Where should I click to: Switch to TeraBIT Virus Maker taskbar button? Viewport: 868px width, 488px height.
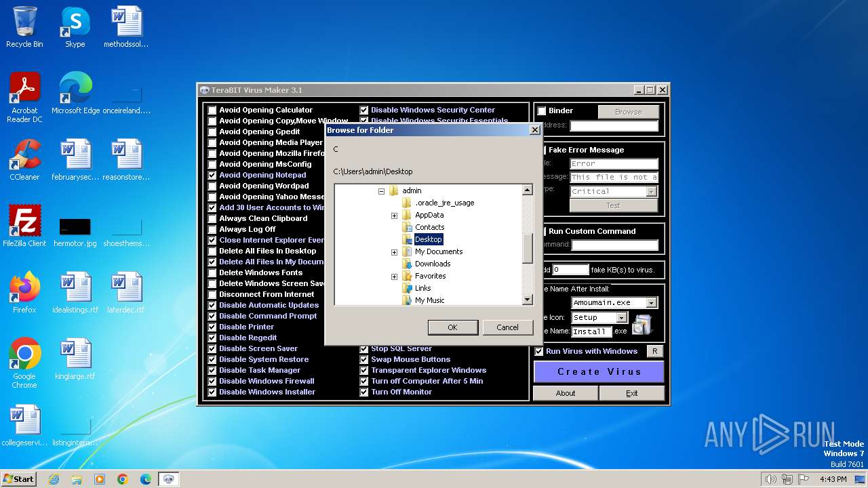coord(169,479)
